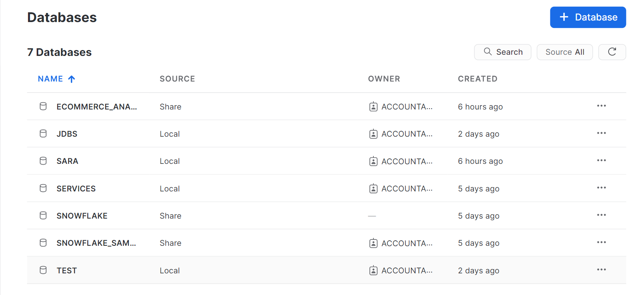This screenshot has width=644, height=295.
Task: Open more options for TEST database
Action: pyautogui.click(x=601, y=270)
